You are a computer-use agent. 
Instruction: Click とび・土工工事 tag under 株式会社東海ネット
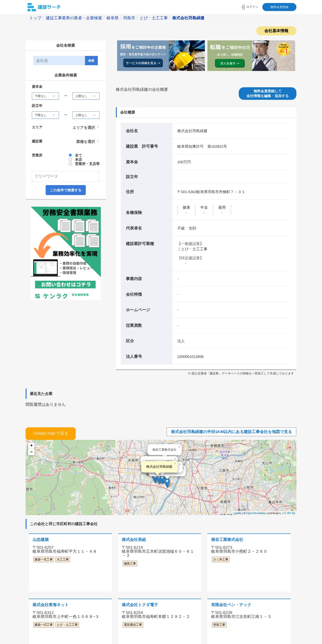point(67,625)
